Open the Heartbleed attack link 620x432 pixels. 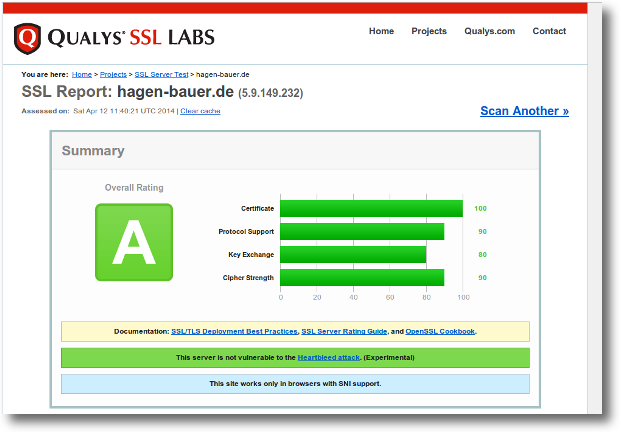pyautogui.click(x=329, y=358)
